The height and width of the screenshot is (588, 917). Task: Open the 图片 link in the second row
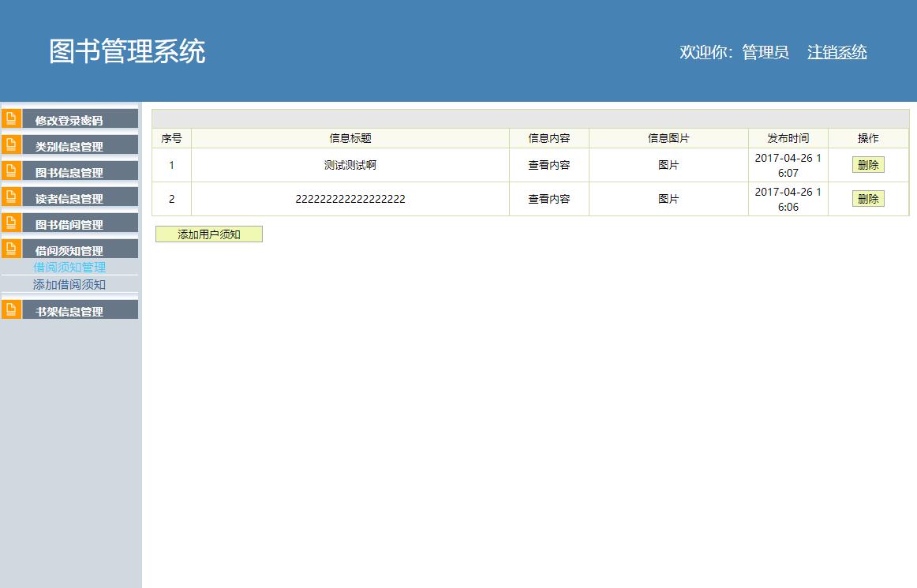[668, 198]
